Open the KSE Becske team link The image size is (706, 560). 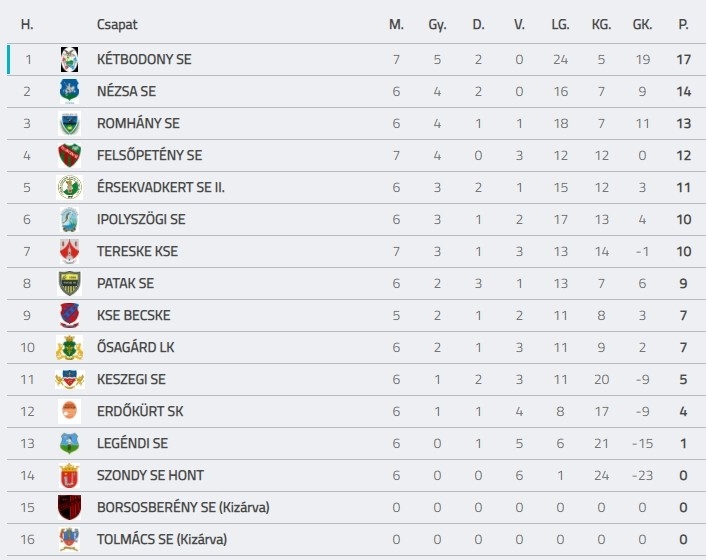point(133,315)
